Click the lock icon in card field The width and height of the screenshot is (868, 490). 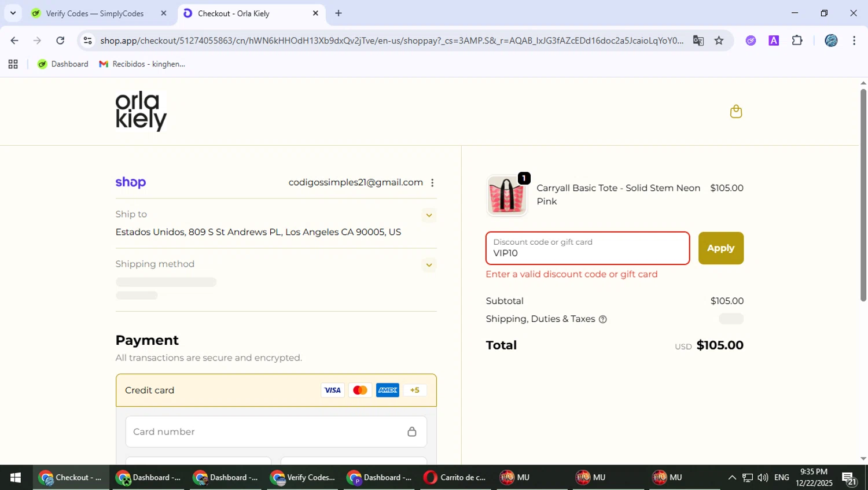click(x=411, y=432)
